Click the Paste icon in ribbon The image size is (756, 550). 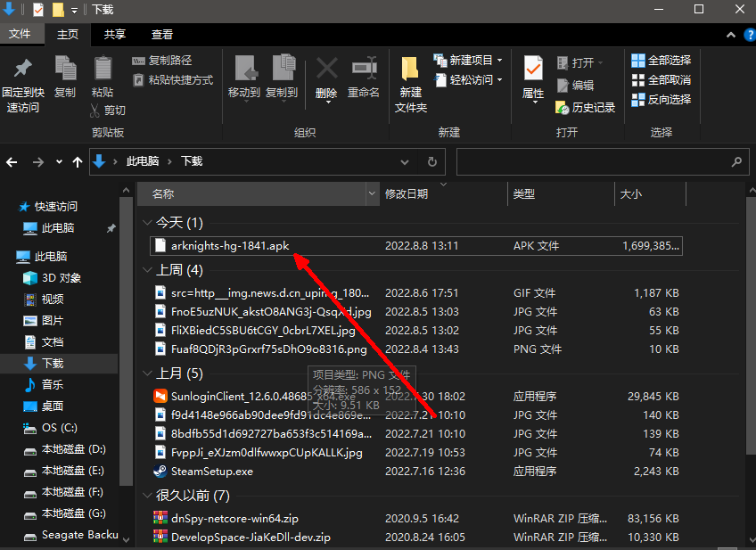pyautogui.click(x=103, y=70)
